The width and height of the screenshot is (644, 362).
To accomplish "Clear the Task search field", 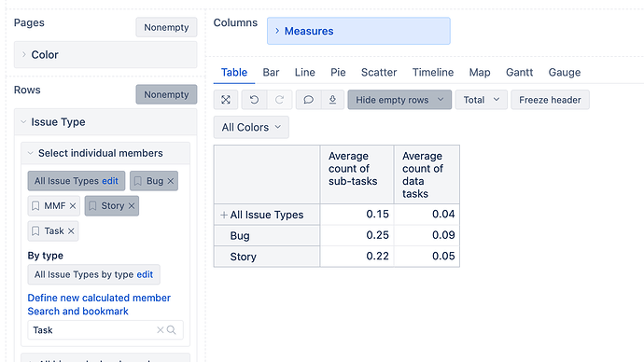I will pos(161,330).
